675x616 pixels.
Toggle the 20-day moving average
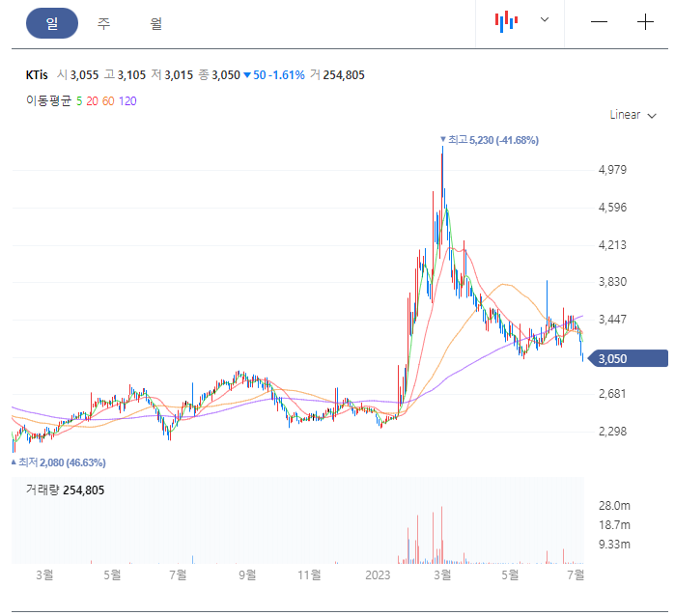[92, 101]
